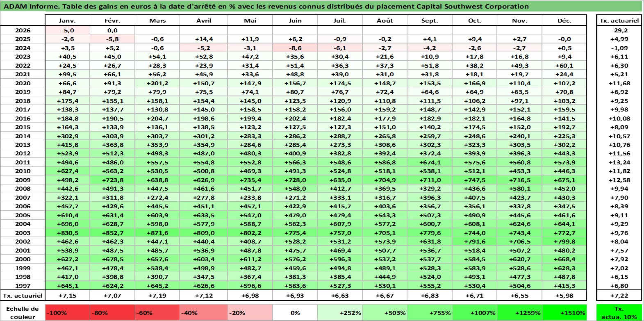Click the +5,98 rate in the bottom row
Viewport: 644px width, 321px height.
coord(564,295)
